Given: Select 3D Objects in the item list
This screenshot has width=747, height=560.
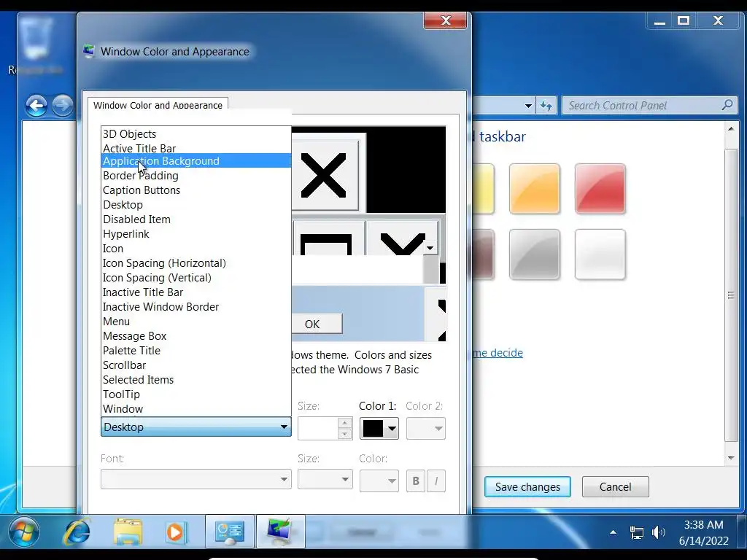Looking at the screenshot, I should point(196,134).
